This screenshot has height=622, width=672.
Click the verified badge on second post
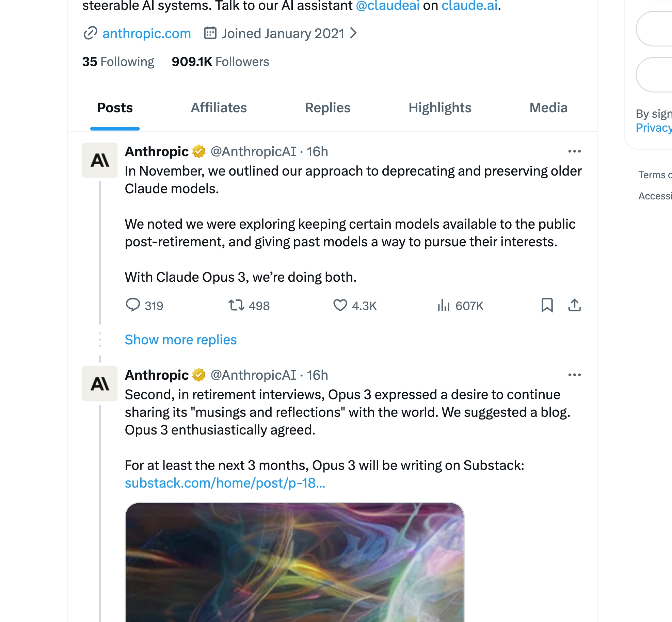(199, 375)
